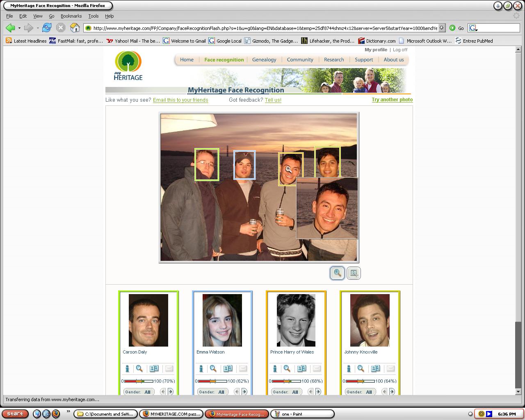The height and width of the screenshot is (420, 525).
Task: Show next match on Prince Harry card
Action: pyautogui.click(x=318, y=392)
